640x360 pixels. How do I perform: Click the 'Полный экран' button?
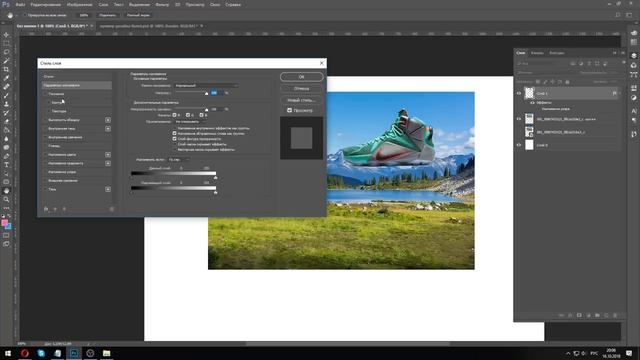138,15
